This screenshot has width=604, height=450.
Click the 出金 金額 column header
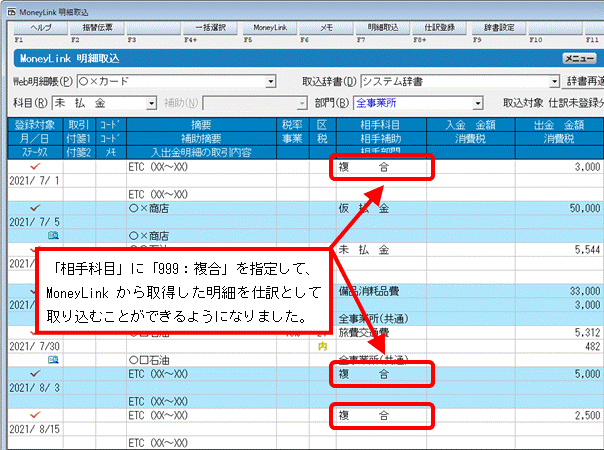coord(559,125)
